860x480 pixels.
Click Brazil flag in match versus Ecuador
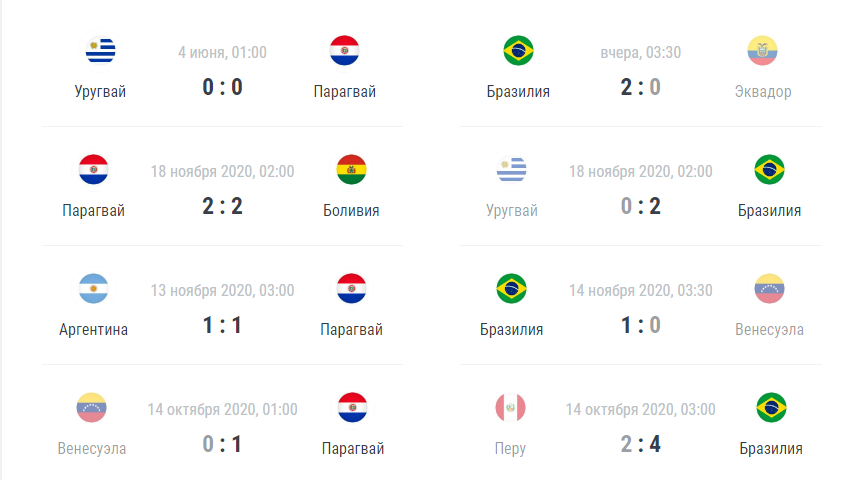click(x=518, y=50)
